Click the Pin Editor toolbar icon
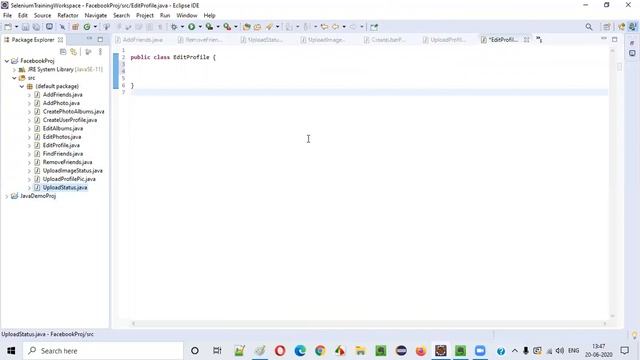This screenshot has height=360, width=640. coord(374,27)
